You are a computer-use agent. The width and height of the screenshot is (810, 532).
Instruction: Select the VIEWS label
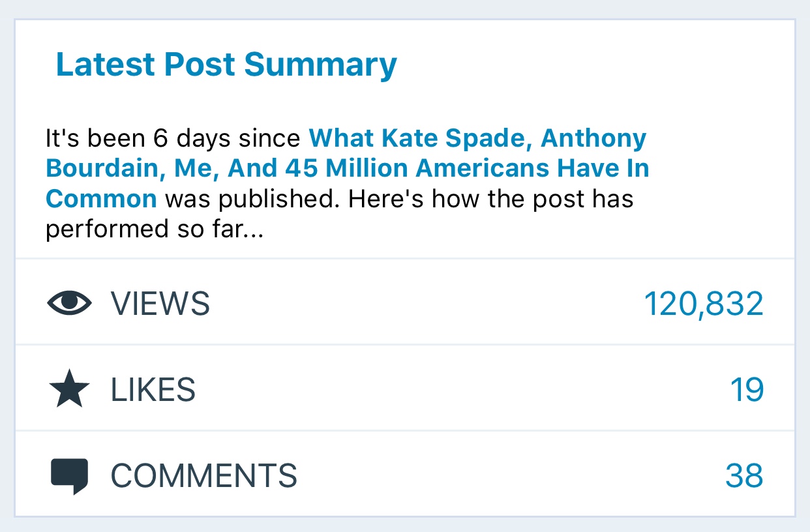click(160, 304)
